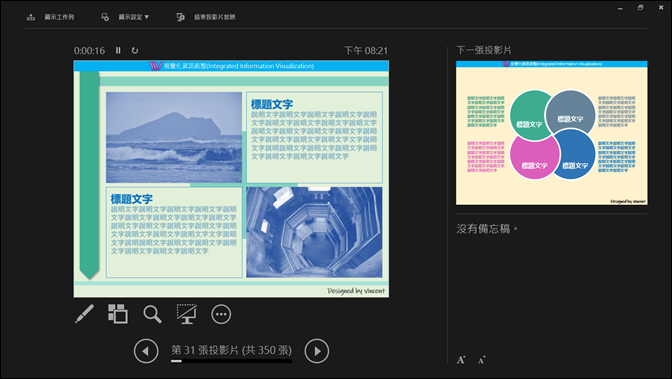The width and height of the screenshot is (672, 379).
Task: Black out the slide show screen
Action: (187, 314)
